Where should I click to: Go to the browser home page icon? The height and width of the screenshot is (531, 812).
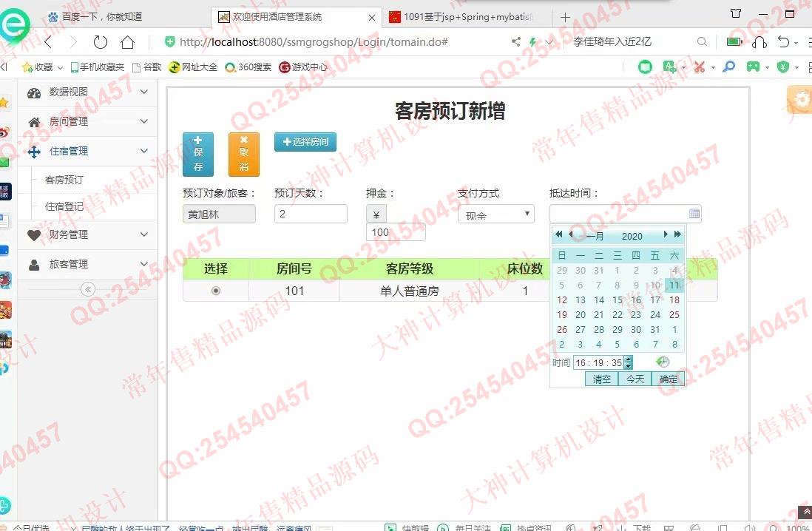[127, 42]
